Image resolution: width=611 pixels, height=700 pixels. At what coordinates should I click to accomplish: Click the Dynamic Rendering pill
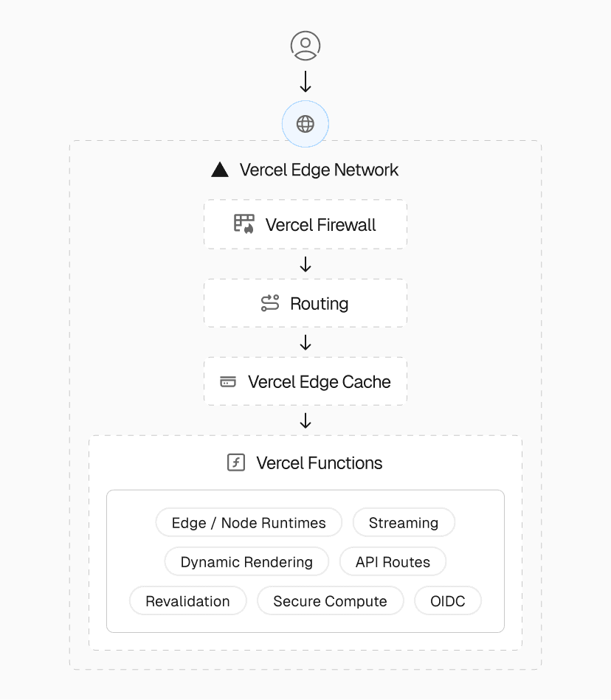tap(246, 562)
